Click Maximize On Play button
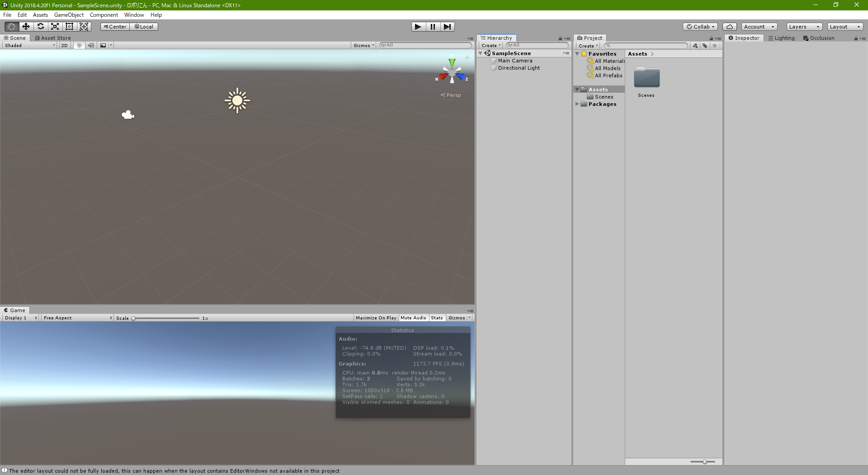Screen dimensions: 868x475 click(376, 318)
